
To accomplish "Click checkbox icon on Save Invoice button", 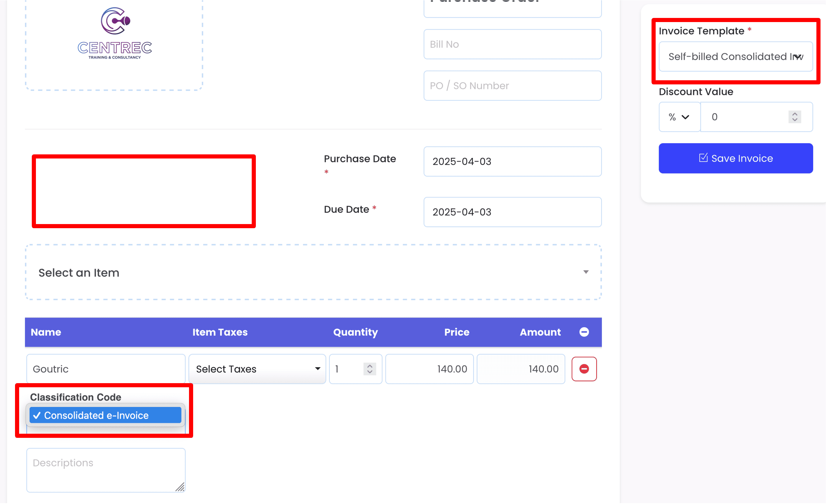I will tap(703, 158).
